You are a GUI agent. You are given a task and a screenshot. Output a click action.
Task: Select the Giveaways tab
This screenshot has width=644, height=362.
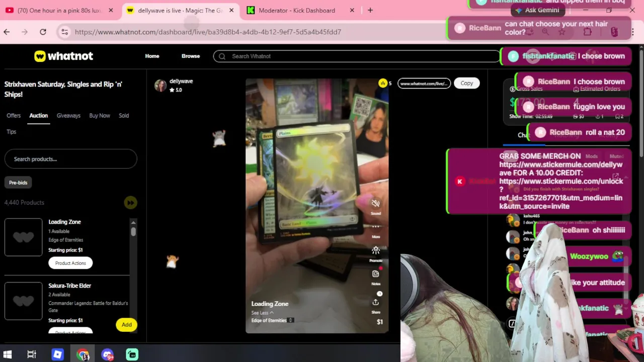pyautogui.click(x=68, y=116)
